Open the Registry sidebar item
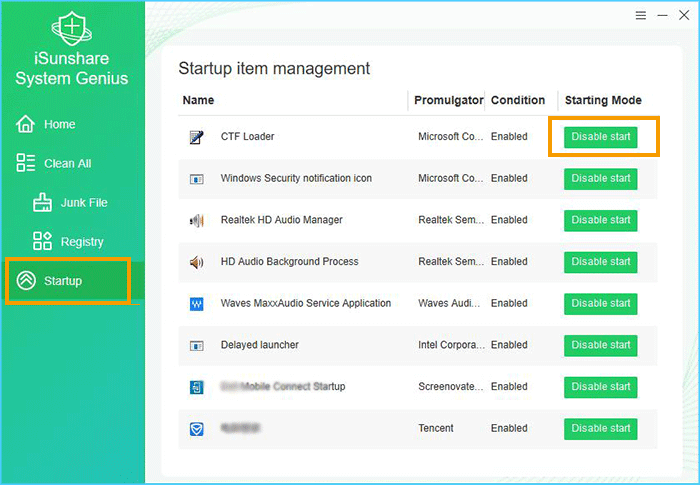 (x=82, y=242)
